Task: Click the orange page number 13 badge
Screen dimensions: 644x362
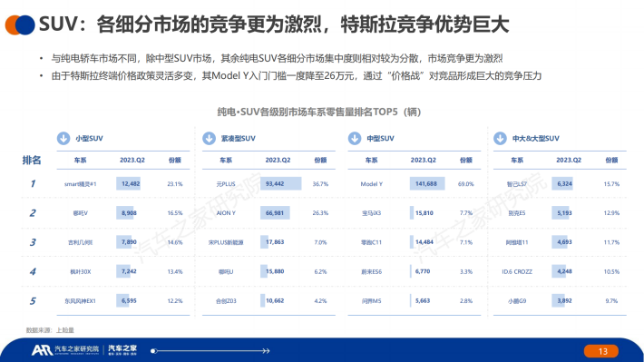Action: (600, 351)
